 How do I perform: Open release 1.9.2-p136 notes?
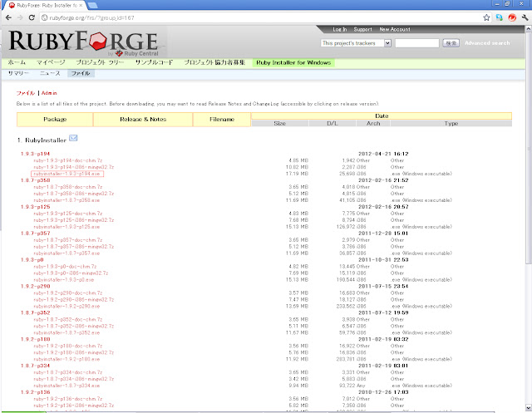35,392
